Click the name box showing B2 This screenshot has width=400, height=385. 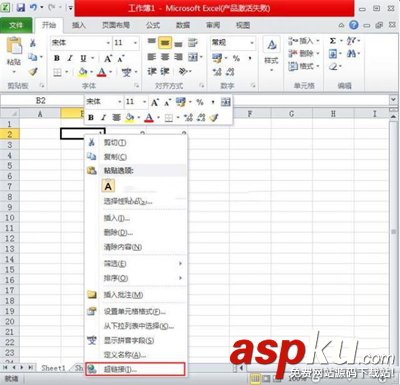pos(41,100)
